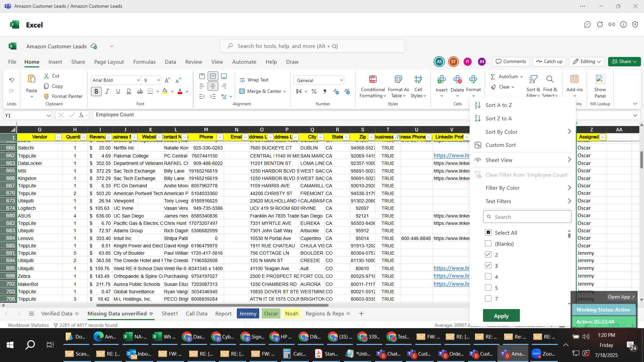The height and width of the screenshot is (362, 644).
Task: Apply Strikethrough formatting
Action: (140, 92)
